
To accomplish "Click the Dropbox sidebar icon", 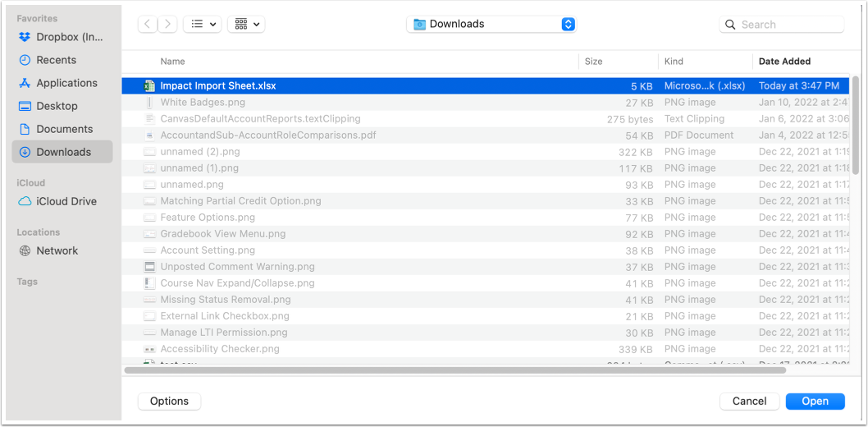I will (x=25, y=37).
